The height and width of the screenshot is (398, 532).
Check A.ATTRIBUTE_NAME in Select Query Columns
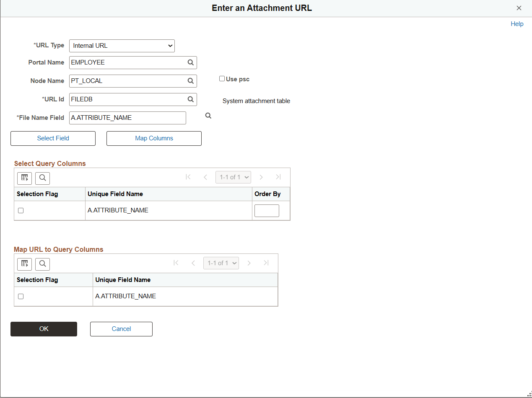coord(21,210)
